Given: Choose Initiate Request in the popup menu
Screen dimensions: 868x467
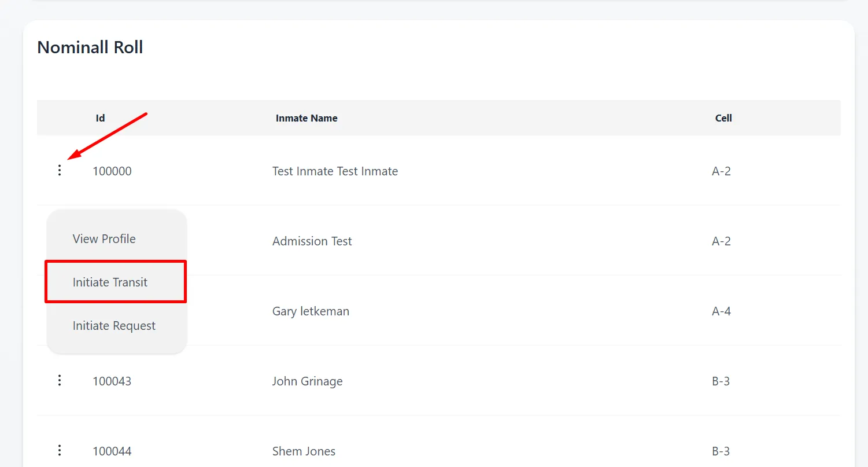Looking at the screenshot, I should [x=114, y=326].
